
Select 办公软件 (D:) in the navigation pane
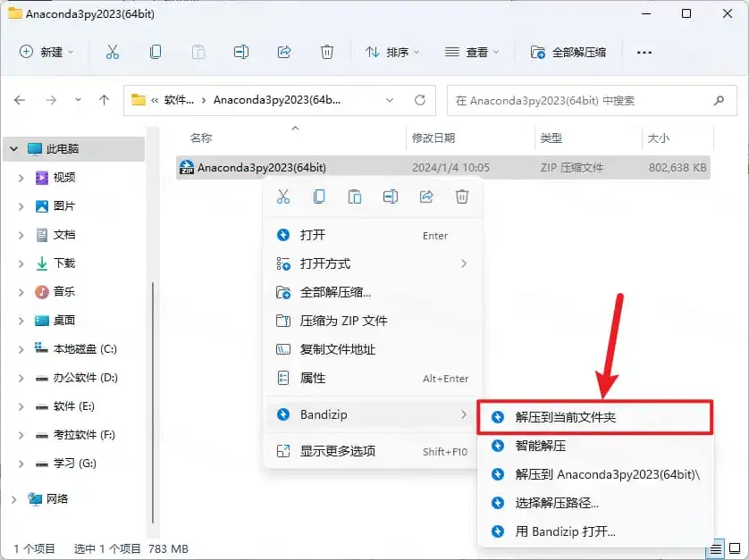pyautogui.click(x=86, y=378)
